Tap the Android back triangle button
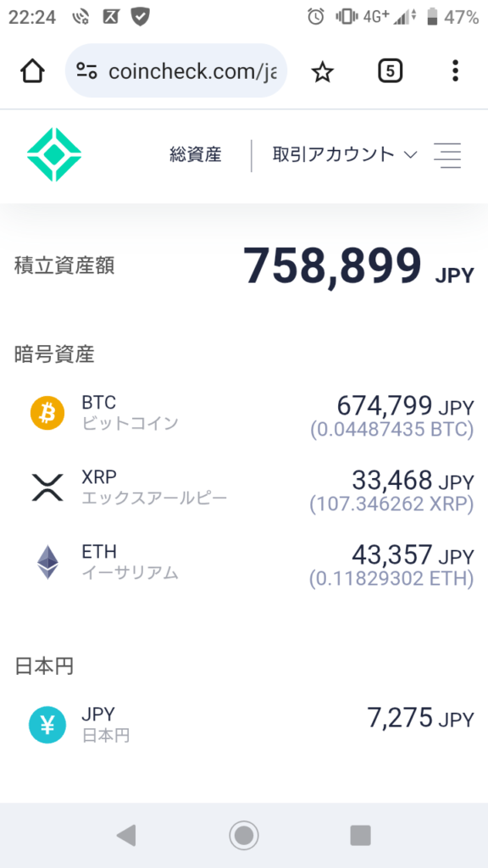 click(126, 835)
